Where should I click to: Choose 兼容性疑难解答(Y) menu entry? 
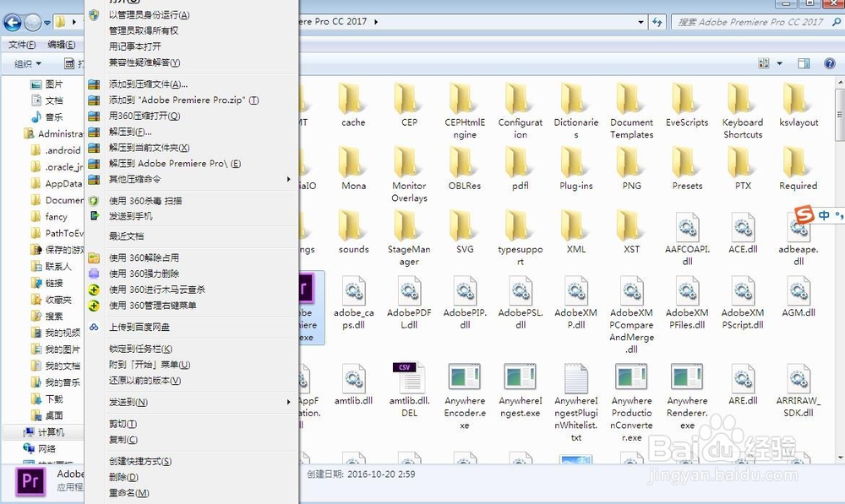pos(191,62)
